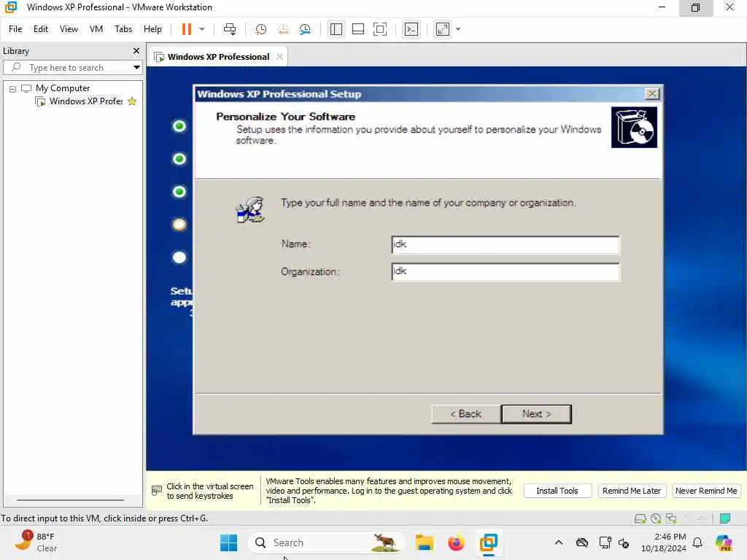Close the Windows XP Professional tab
747x560 pixels.
coord(279,57)
